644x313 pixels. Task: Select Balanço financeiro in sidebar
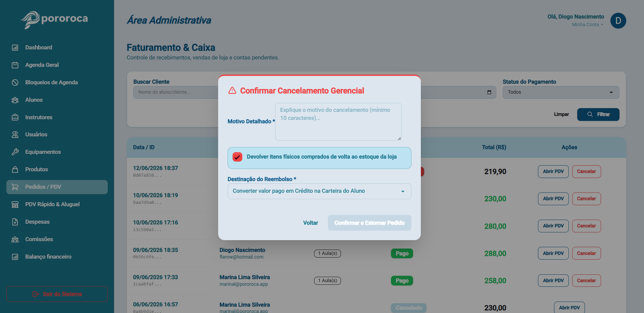57,257
